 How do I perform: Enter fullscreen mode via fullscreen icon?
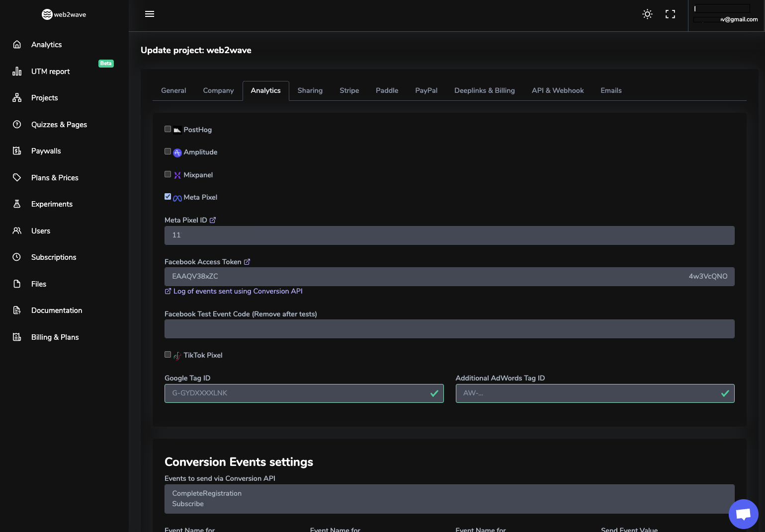pos(671,14)
